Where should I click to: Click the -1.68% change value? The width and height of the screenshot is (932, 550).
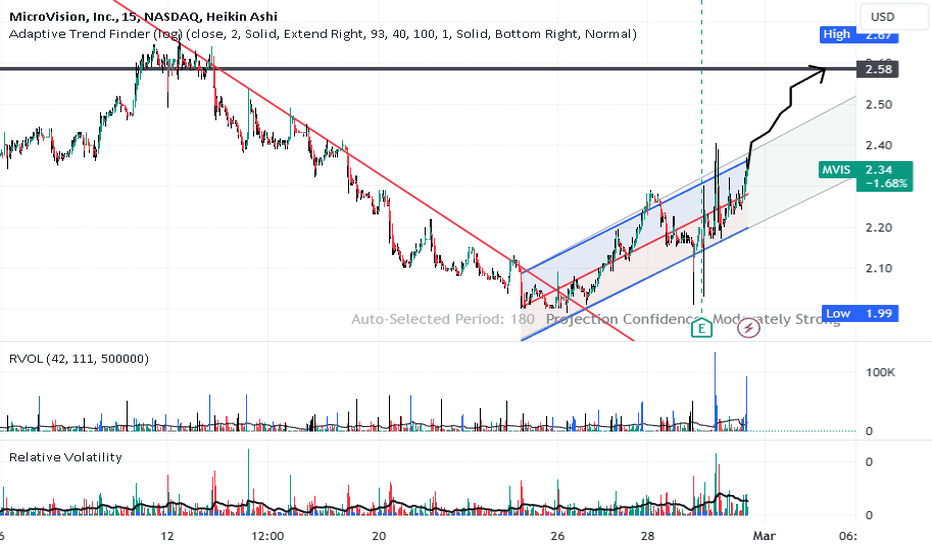coord(886,183)
